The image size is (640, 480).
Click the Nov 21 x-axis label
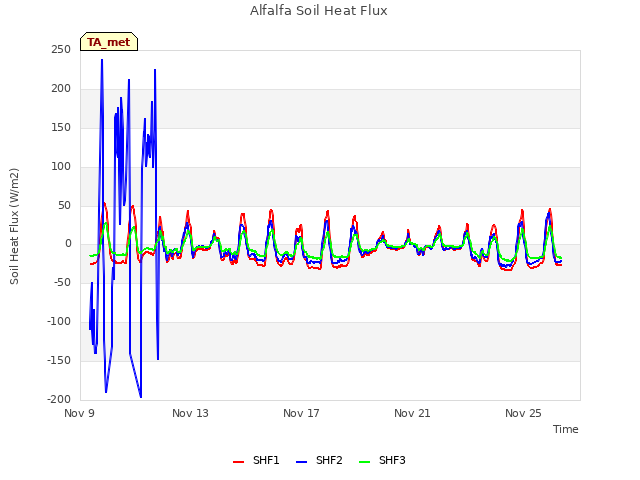click(x=412, y=413)
